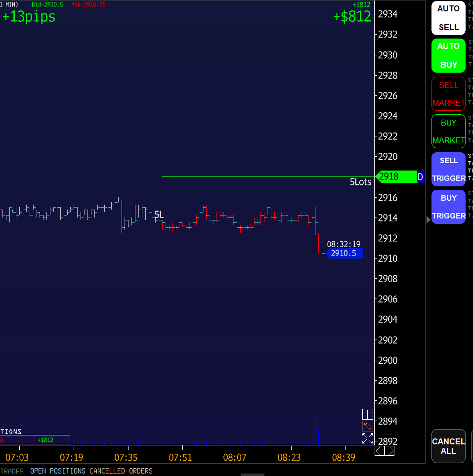
Task: Select the position row showing +$812
Action: (x=35, y=440)
